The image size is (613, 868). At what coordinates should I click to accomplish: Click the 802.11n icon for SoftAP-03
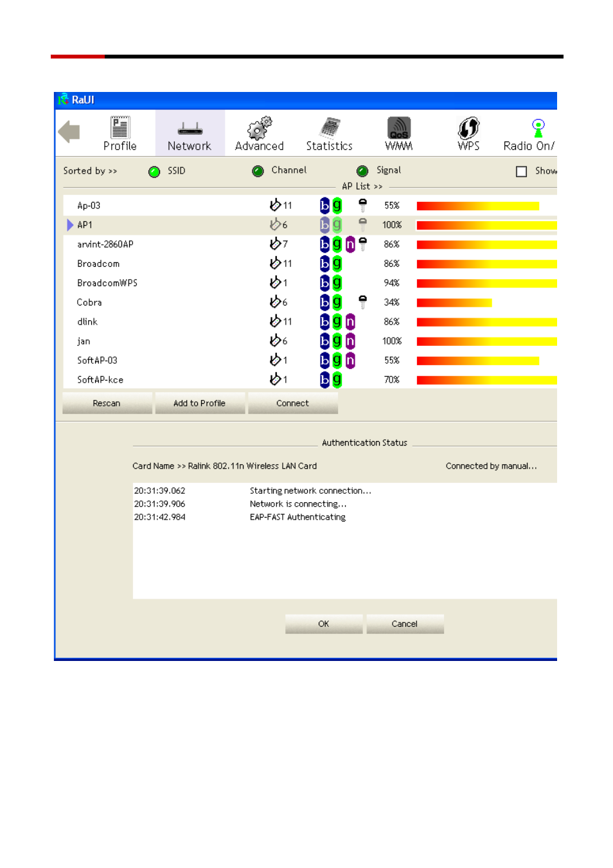pos(350,360)
